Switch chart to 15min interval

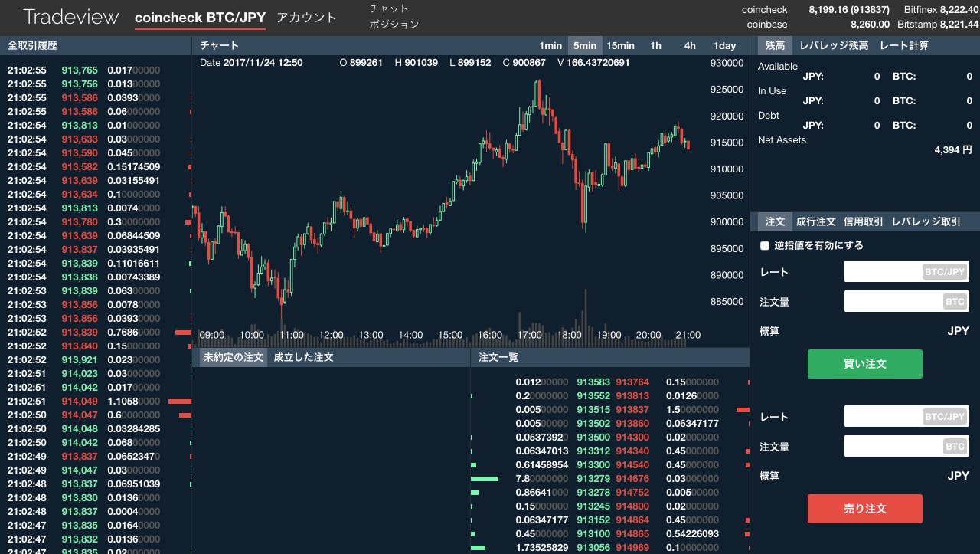coord(620,45)
